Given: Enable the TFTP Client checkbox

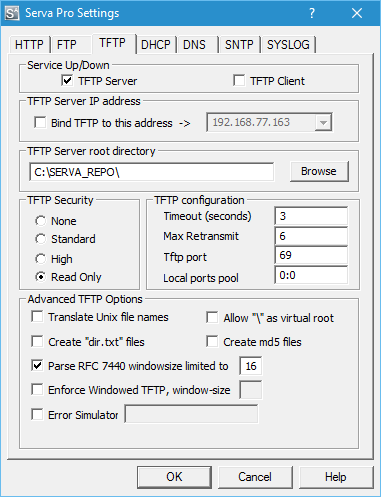Looking at the screenshot, I should (x=239, y=81).
